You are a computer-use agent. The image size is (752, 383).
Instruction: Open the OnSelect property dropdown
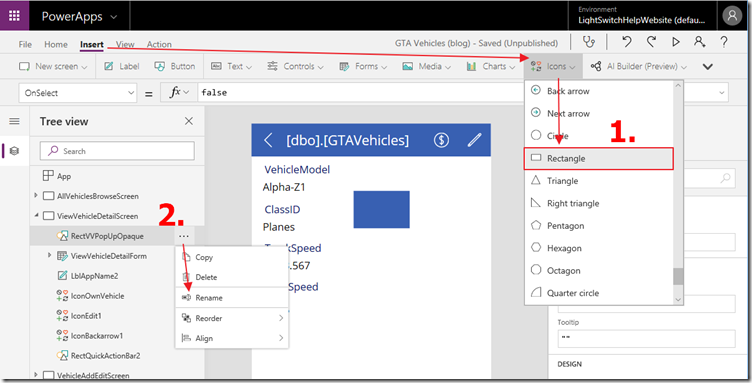click(78, 93)
